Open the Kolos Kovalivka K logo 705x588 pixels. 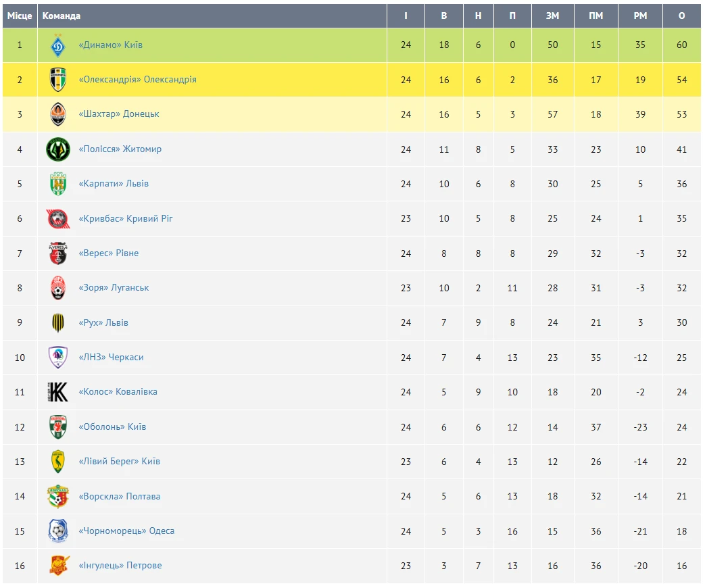(58, 392)
